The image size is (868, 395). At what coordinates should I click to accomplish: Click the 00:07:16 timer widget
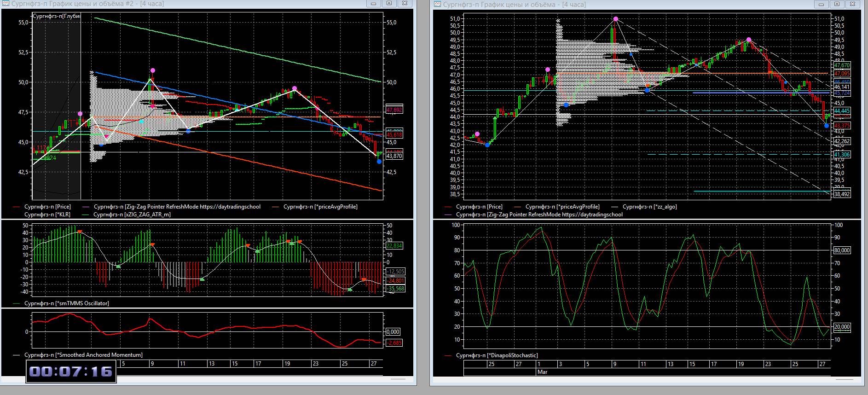click(x=71, y=372)
